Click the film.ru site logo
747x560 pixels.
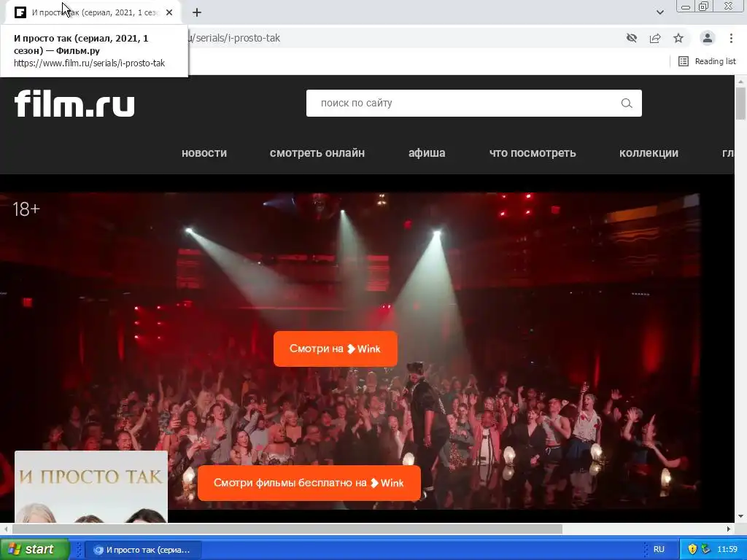pyautogui.click(x=74, y=104)
